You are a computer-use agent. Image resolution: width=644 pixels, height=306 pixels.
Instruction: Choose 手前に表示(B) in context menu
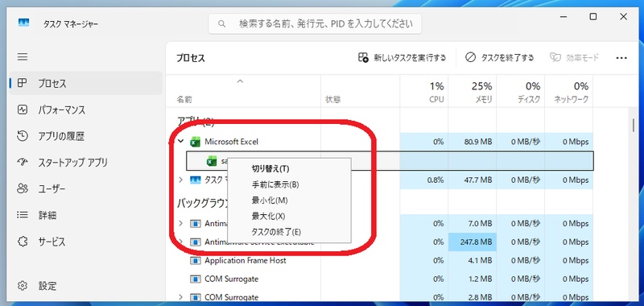click(289, 184)
